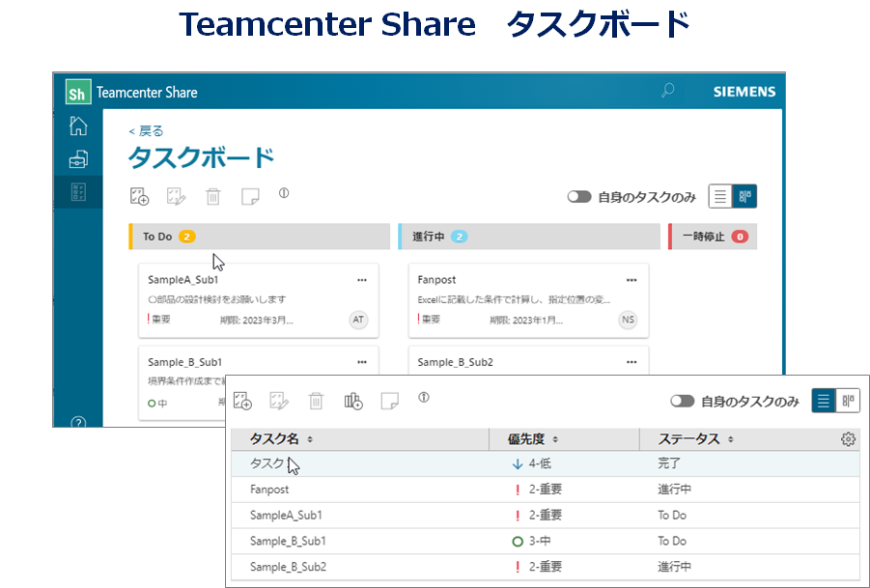Click the To Do column header
Screen dimensions: 870x588
coord(260,237)
